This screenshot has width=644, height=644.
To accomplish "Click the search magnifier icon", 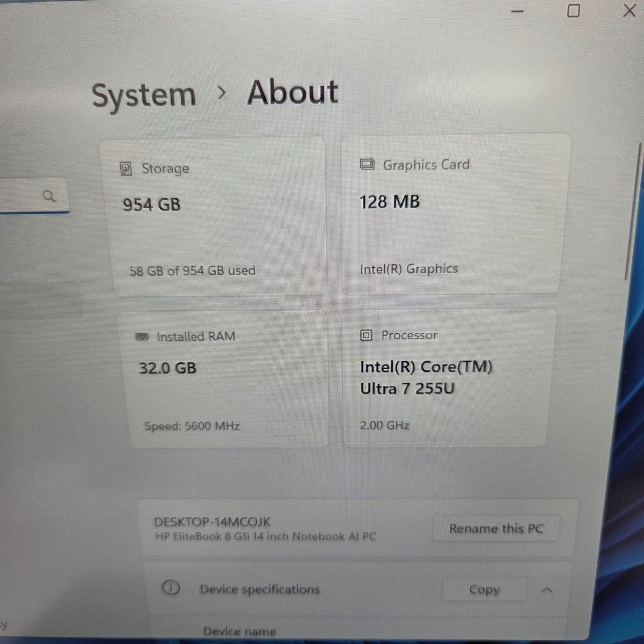I will pyautogui.click(x=49, y=196).
